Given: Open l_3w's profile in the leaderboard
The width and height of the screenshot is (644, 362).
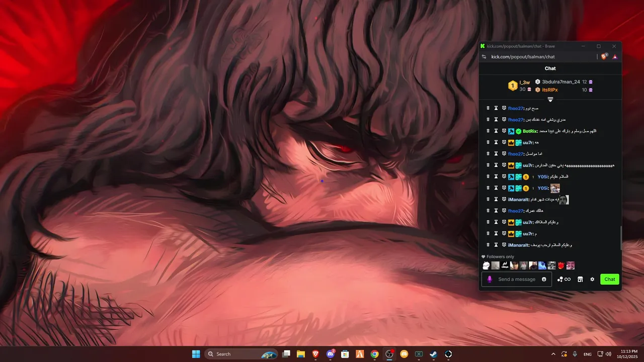Looking at the screenshot, I should tap(524, 82).
